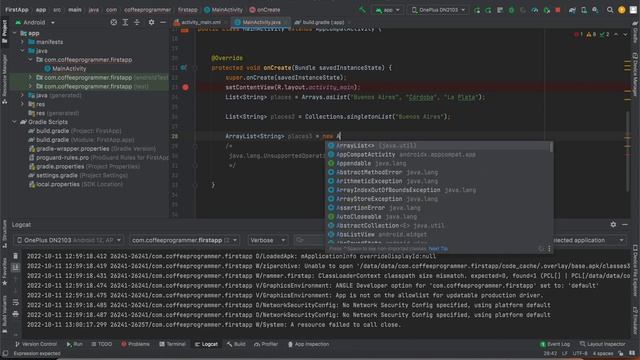
Task: Switch to the activity_main.xml editor tab
Action: tap(198, 22)
